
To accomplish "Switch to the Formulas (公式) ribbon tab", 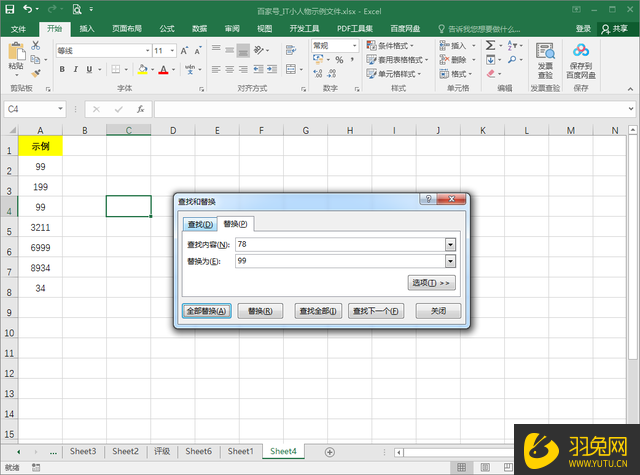I will click(167, 29).
